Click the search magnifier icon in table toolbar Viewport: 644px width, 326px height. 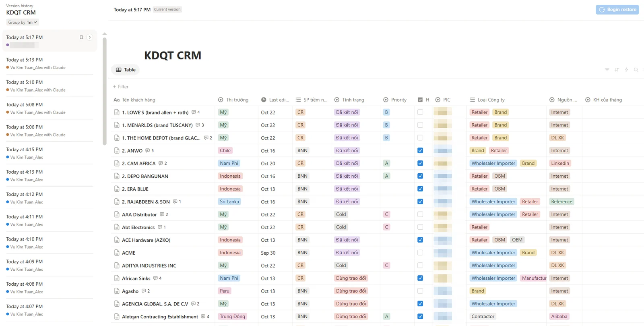click(636, 70)
